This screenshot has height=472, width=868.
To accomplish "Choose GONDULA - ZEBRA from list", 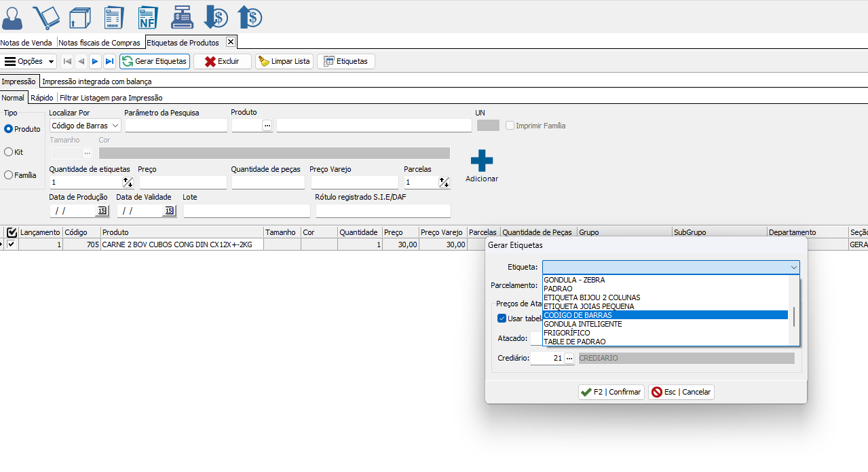I will click(665, 280).
